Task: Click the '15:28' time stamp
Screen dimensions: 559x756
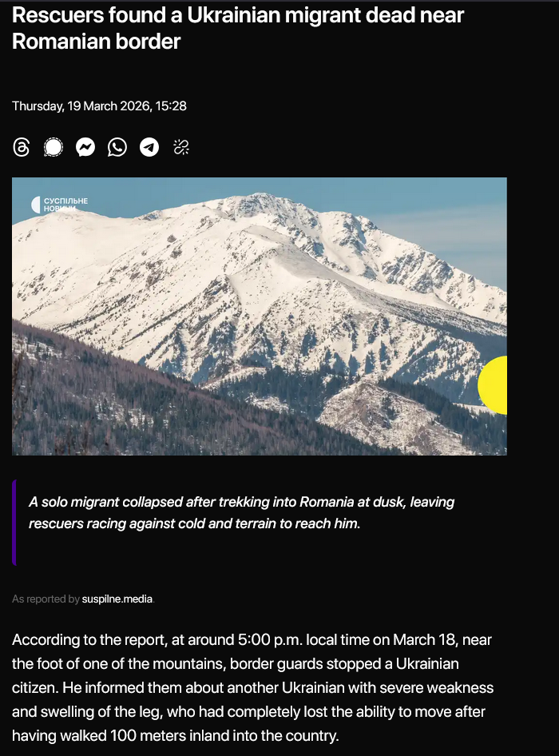Action: click(x=171, y=106)
